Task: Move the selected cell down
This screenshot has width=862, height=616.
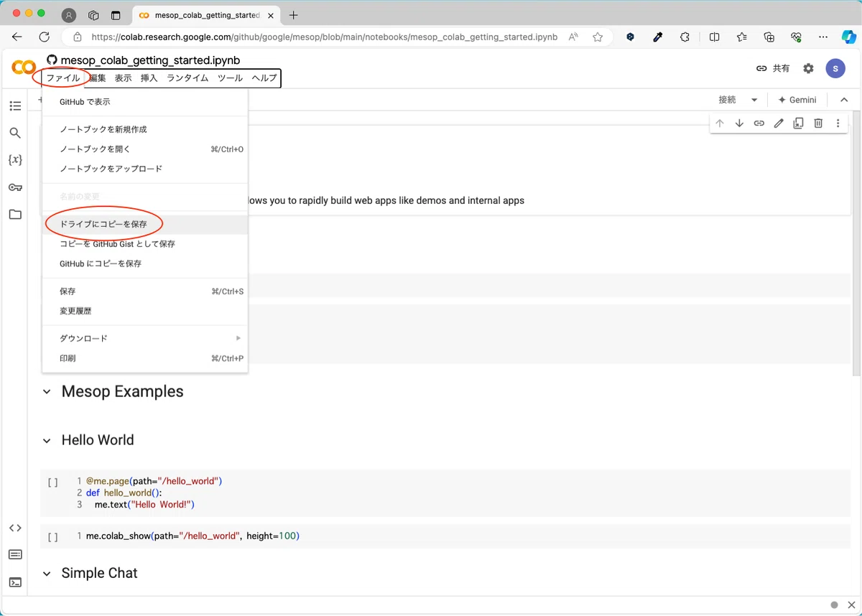Action: (739, 123)
